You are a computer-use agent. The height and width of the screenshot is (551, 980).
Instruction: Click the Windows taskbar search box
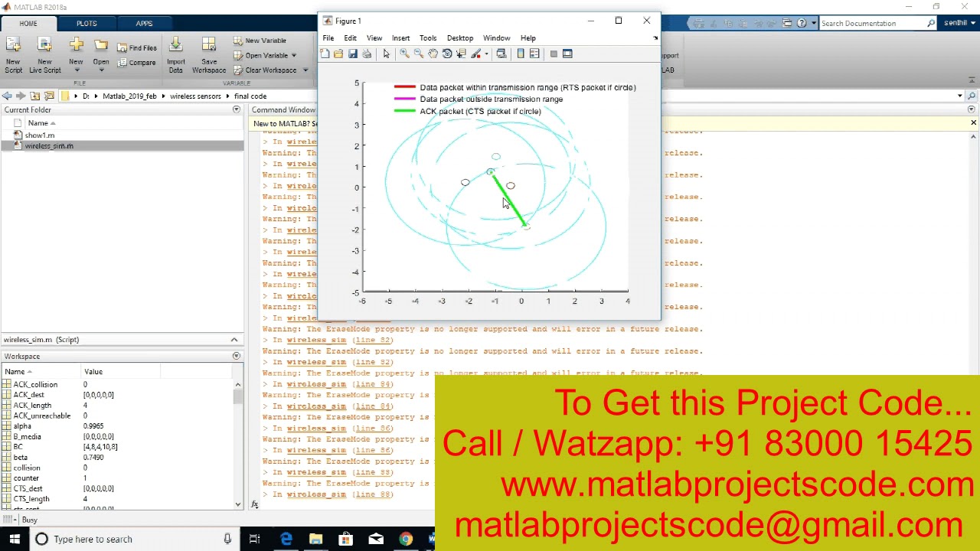(x=134, y=539)
